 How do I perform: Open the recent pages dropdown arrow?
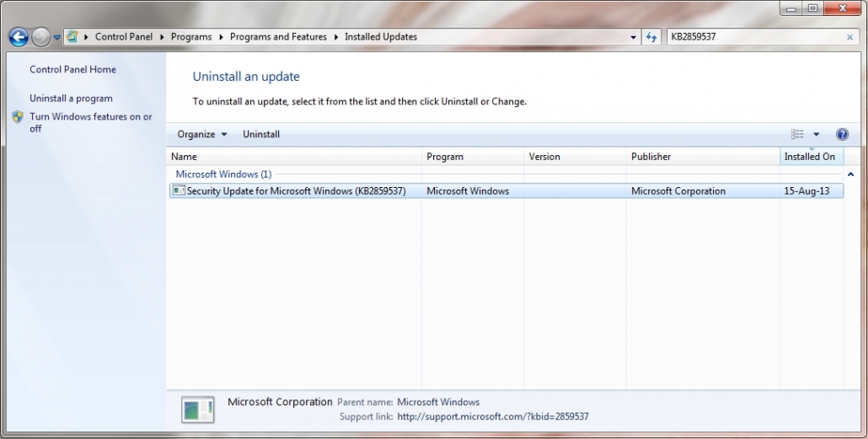[x=56, y=38]
